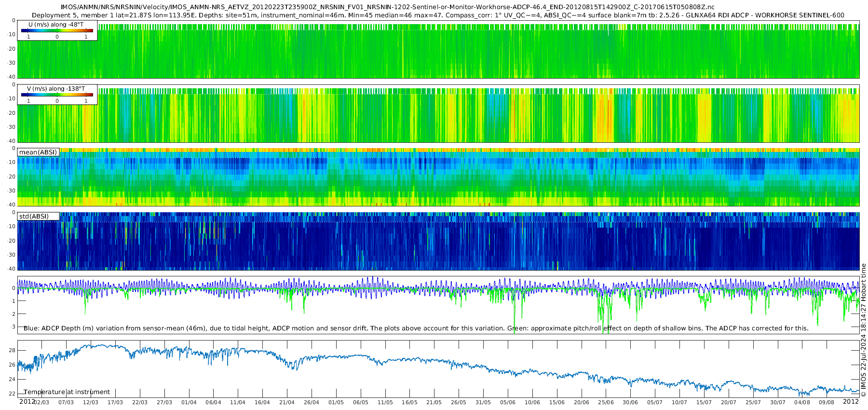Screen dimensions: 868x410
Task: Click the 01/05 date tick label
Action: click(x=336, y=402)
